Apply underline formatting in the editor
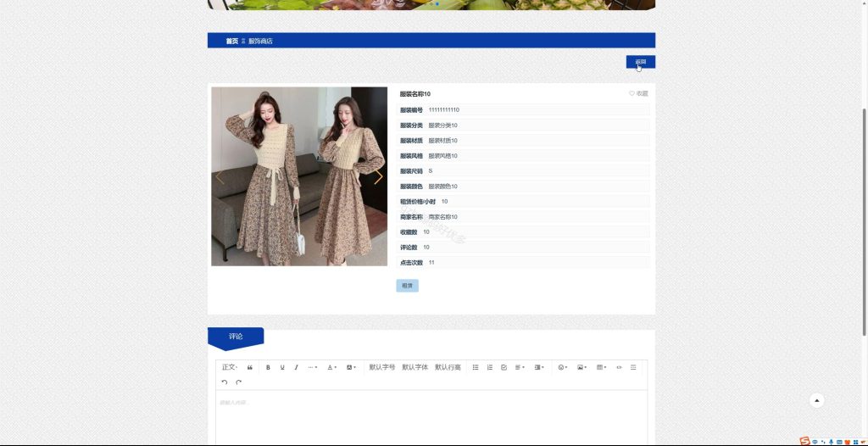 [282, 367]
